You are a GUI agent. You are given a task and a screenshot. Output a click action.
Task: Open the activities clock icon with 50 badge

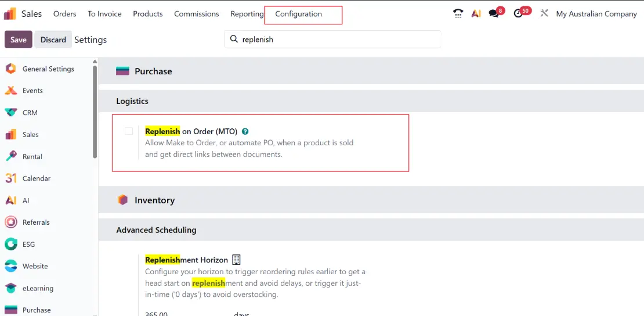tap(518, 13)
